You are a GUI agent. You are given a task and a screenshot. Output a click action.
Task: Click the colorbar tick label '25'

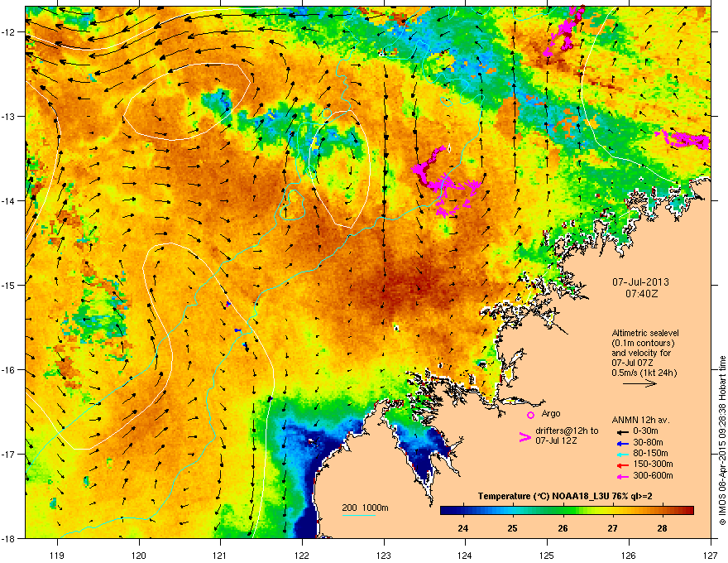[512, 528]
